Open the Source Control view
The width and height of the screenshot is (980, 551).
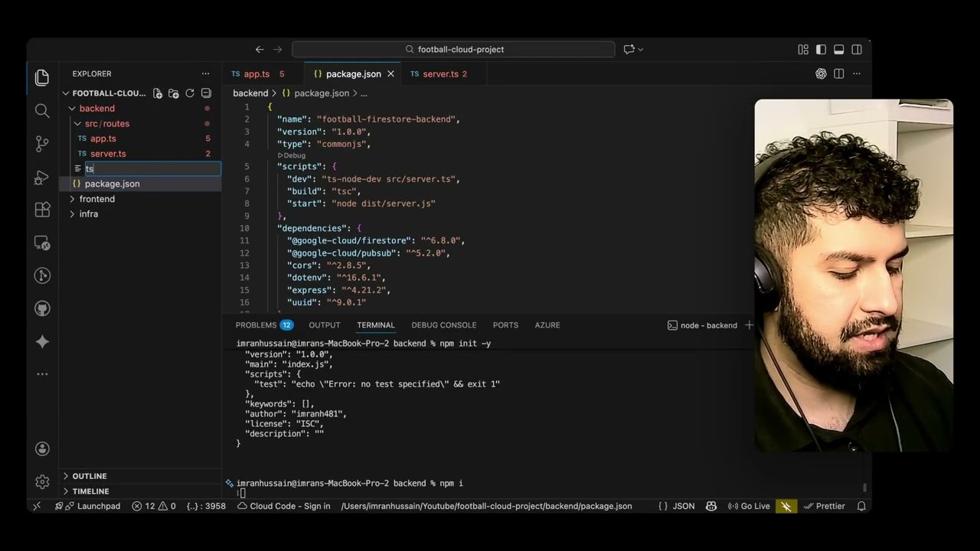[42, 144]
